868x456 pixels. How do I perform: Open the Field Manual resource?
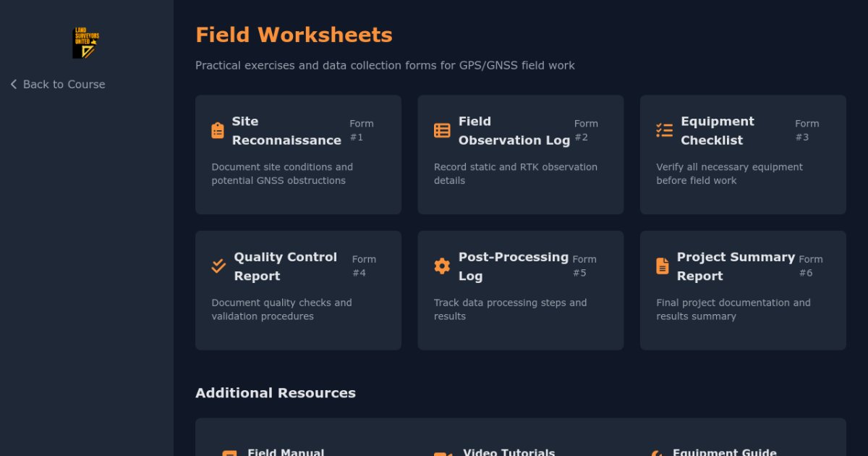(285, 452)
